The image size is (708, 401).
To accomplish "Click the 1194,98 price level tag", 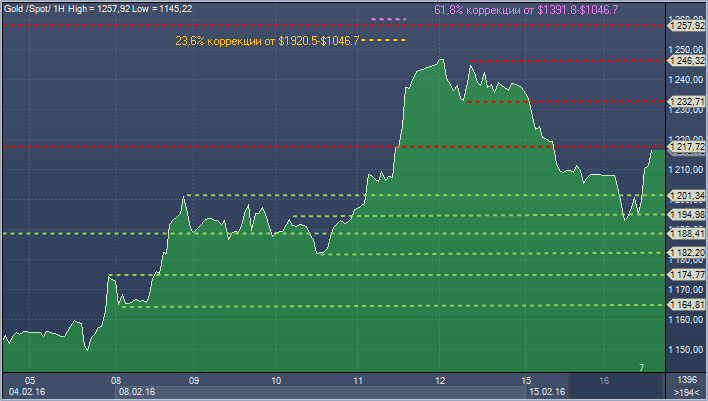I will 687,215.
